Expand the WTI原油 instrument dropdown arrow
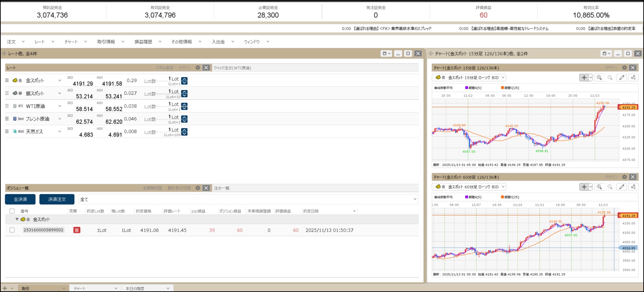This screenshot has width=644, height=292. click(60, 106)
